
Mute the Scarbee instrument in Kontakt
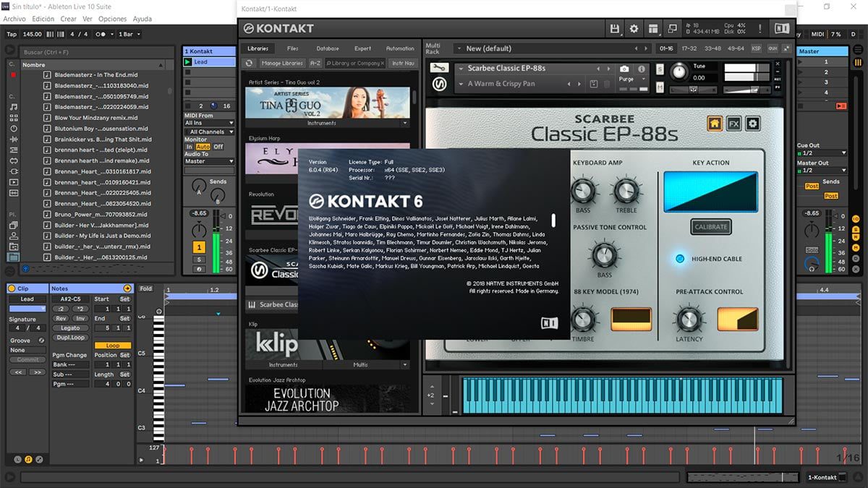(x=660, y=87)
